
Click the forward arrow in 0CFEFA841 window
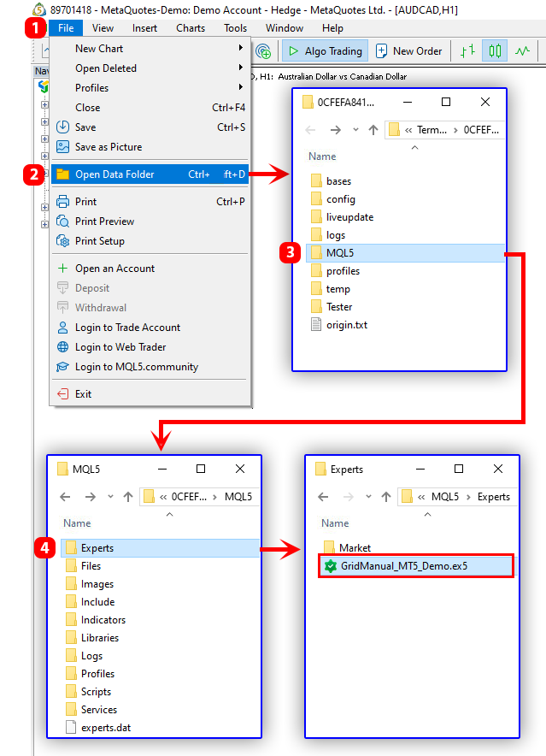click(x=336, y=130)
